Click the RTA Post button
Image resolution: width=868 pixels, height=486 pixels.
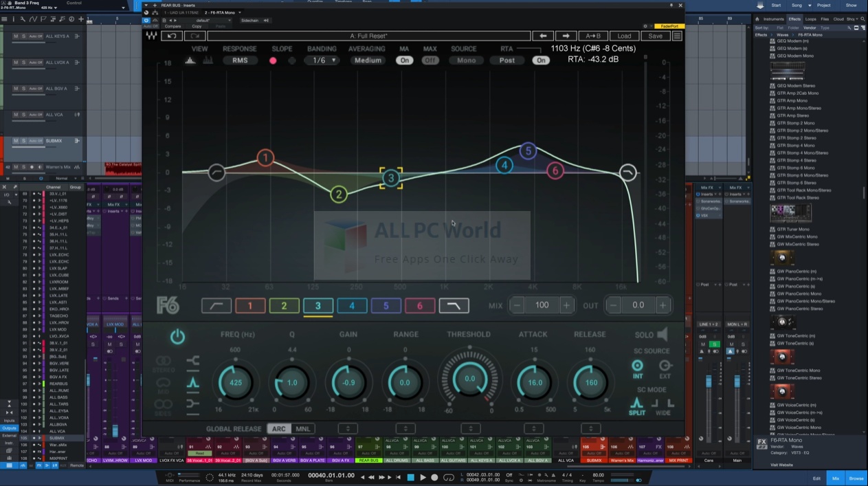507,60
